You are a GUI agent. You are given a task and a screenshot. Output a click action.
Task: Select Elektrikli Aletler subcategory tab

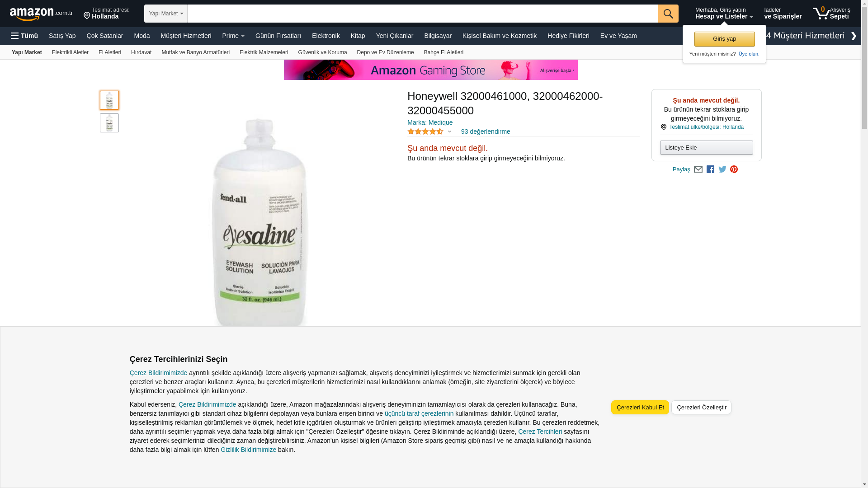[70, 52]
